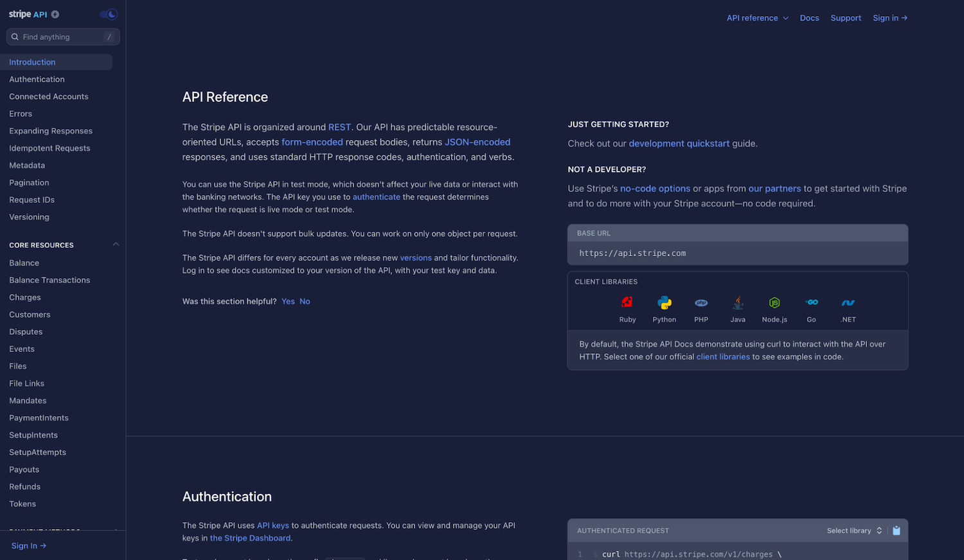This screenshot has height=560, width=964.
Task: Open PaymentIntents in sidebar
Action: click(x=39, y=418)
